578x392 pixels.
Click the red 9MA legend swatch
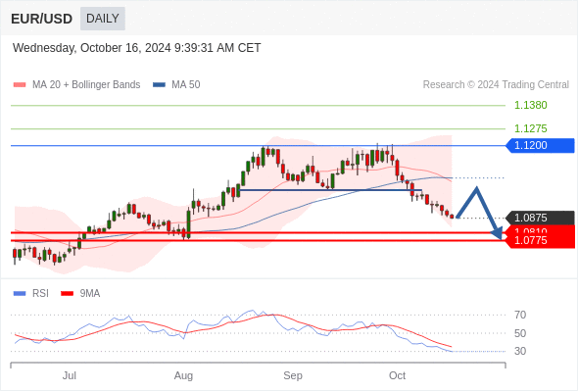click(x=67, y=294)
